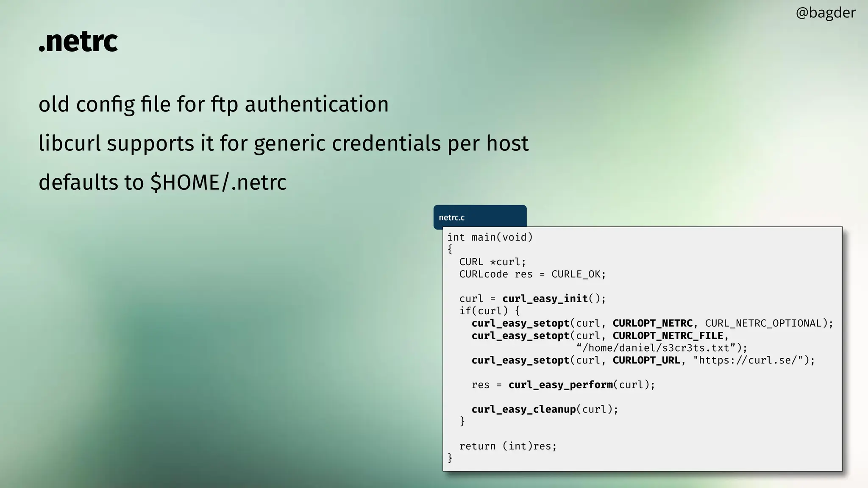Click the netrc.c file tab label
Screen dimensions: 868x488
click(452, 217)
